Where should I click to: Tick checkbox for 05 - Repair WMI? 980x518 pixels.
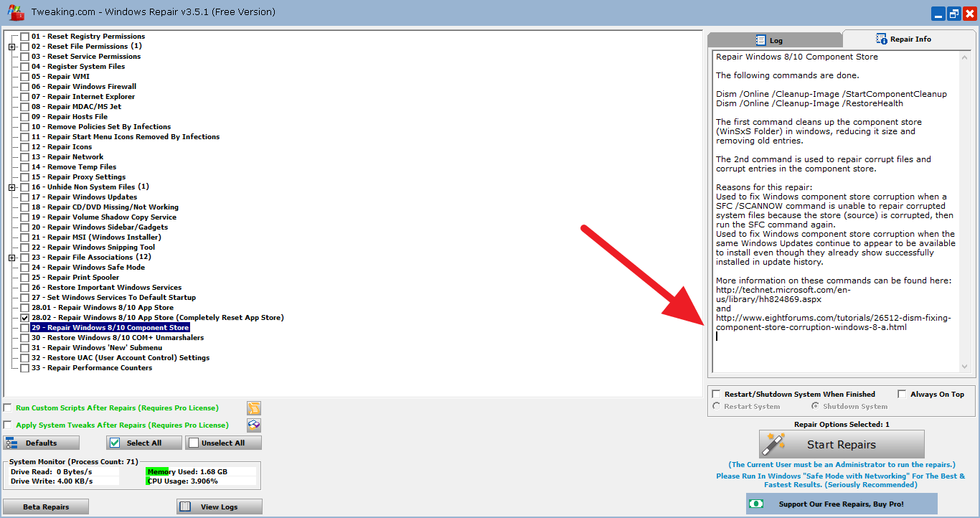(x=25, y=77)
